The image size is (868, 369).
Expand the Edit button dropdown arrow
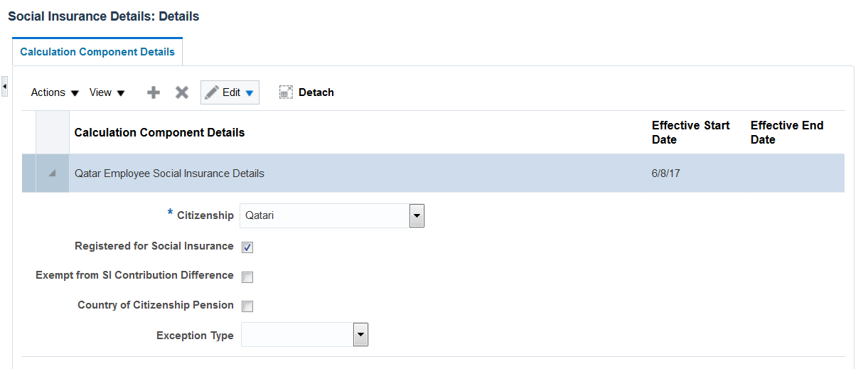[x=250, y=92]
